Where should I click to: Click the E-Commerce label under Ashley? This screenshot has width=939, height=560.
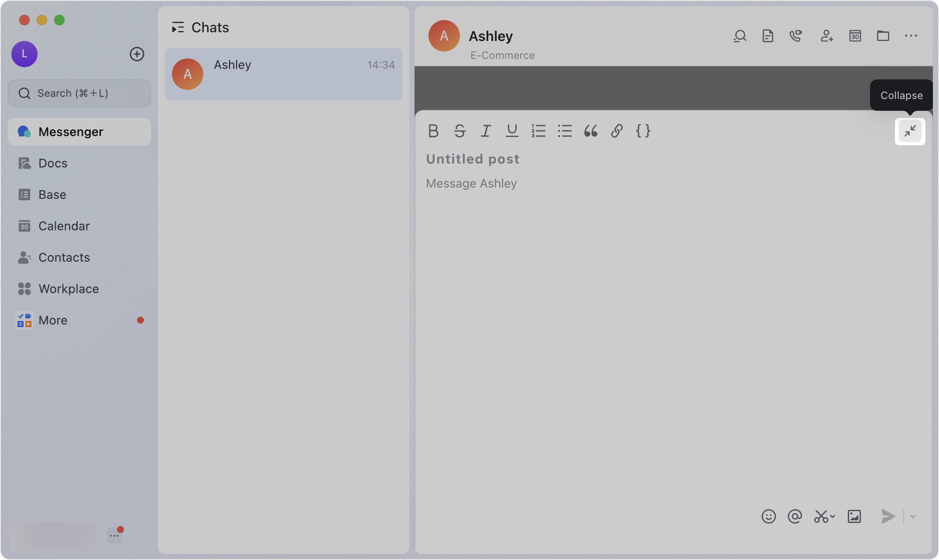click(503, 55)
